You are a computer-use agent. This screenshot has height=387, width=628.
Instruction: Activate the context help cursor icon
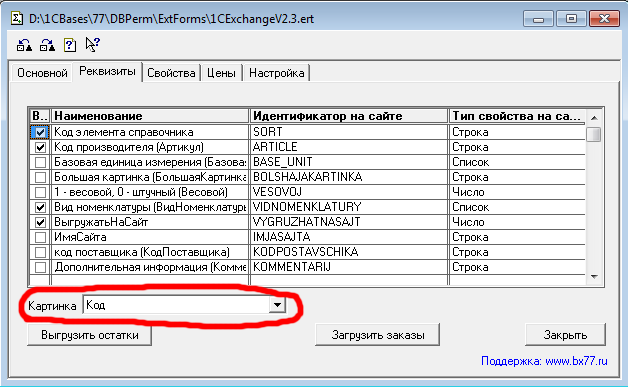(93, 44)
